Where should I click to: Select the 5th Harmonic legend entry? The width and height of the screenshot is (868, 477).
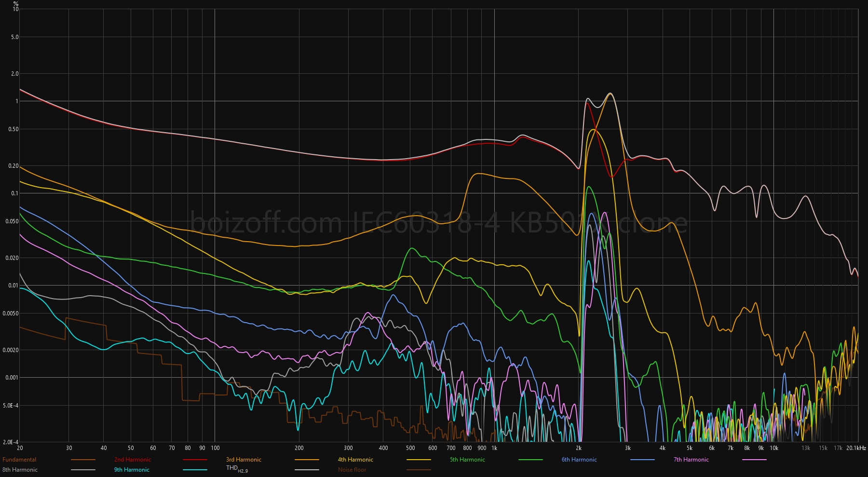(x=467, y=460)
